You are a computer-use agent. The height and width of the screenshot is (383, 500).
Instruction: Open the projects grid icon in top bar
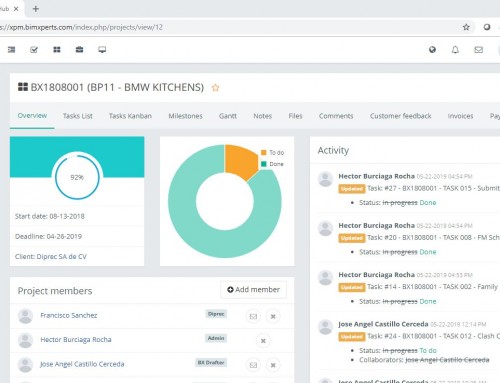(x=57, y=50)
